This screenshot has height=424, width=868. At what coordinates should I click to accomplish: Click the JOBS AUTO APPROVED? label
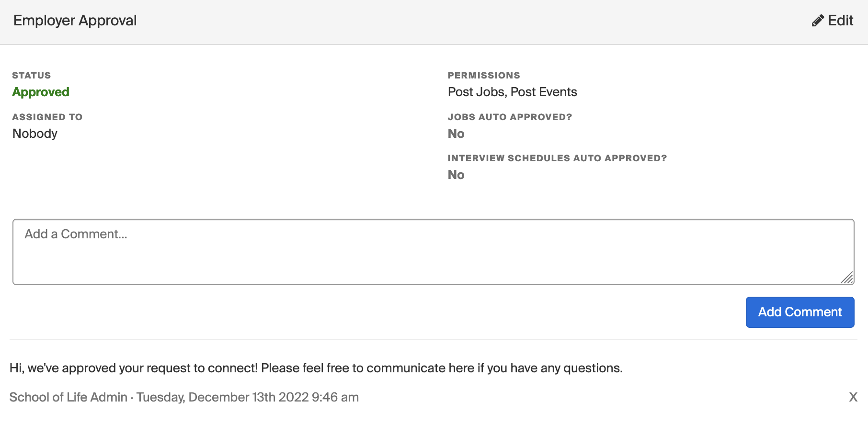pyautogui.click(x=510, y=117)
